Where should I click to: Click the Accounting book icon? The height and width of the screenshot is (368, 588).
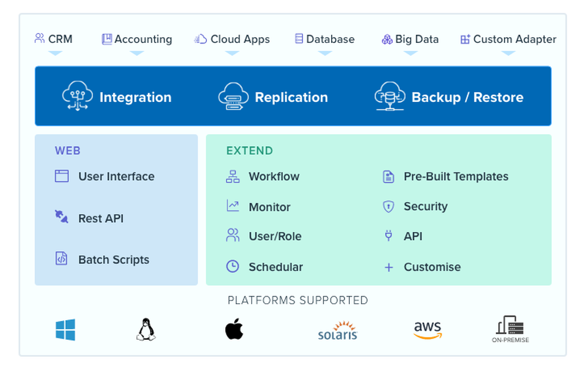click(107, 39)
